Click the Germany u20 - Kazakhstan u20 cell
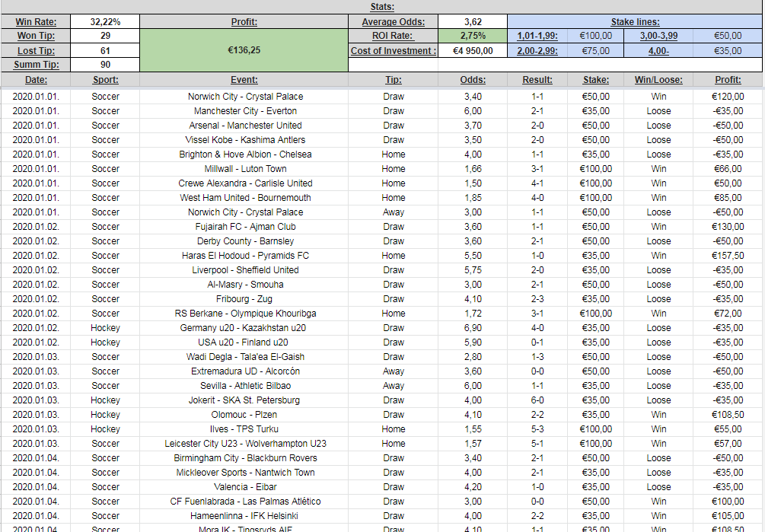This screenshot has width=765, height=532. tap(245, 328)
